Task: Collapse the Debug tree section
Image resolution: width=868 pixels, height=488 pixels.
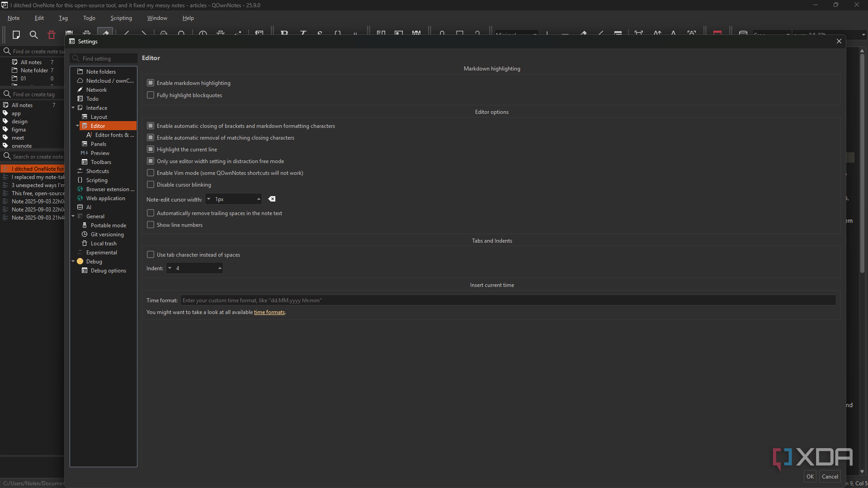Action: click(x=73, y=262)
